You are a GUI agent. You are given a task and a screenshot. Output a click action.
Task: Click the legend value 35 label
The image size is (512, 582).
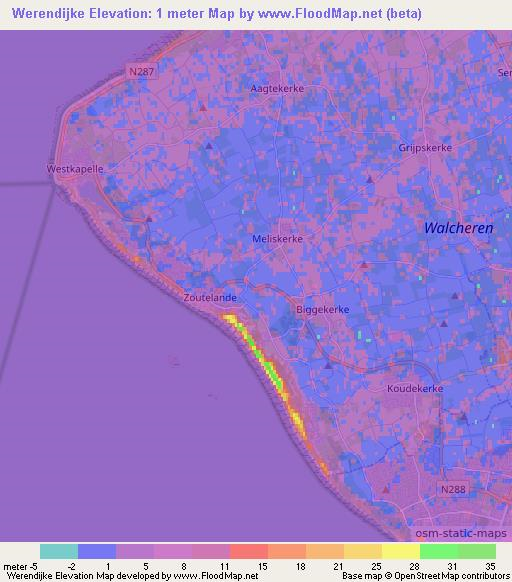click(490, 566)
